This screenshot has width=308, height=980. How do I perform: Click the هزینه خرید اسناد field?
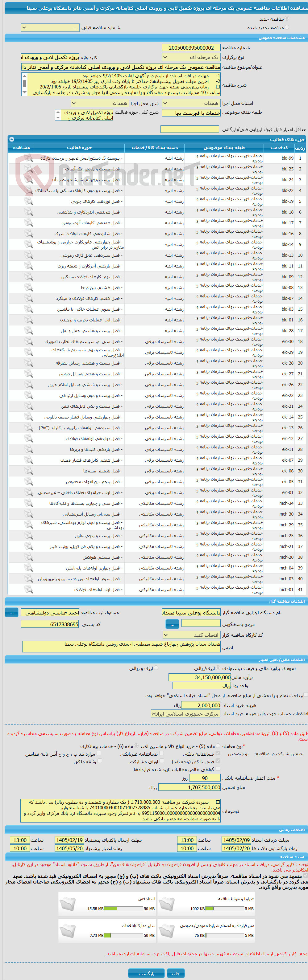201,705
